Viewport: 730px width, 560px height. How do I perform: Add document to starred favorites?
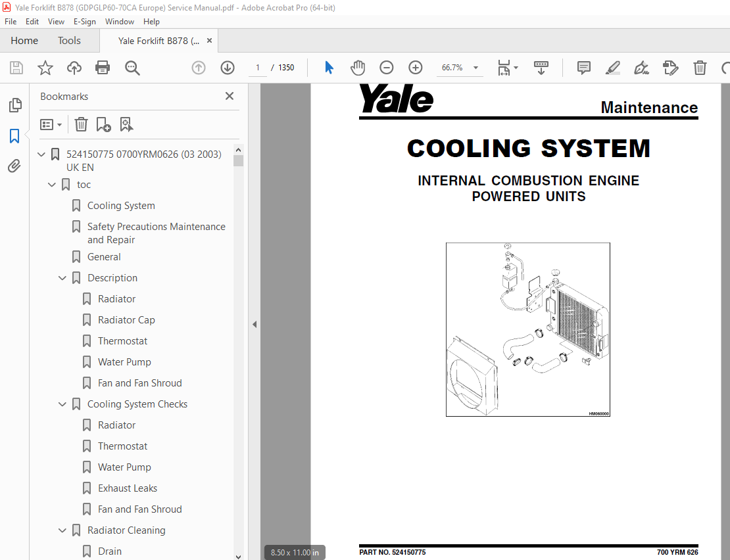tap(45, 68)
